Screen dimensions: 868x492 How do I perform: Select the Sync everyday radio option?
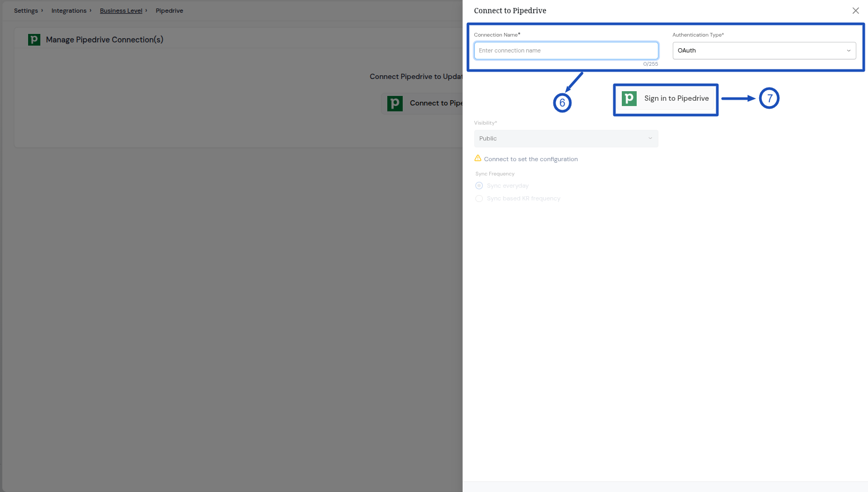pos(479,186)
